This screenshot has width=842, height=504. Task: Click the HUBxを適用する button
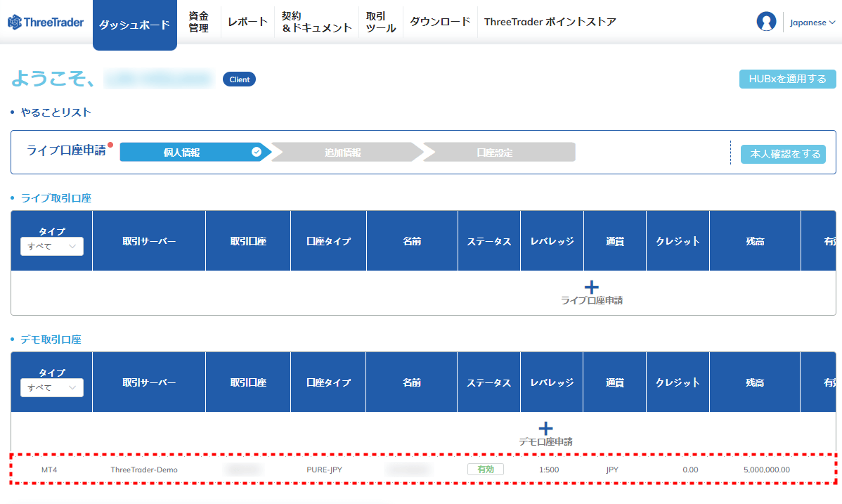787,79
